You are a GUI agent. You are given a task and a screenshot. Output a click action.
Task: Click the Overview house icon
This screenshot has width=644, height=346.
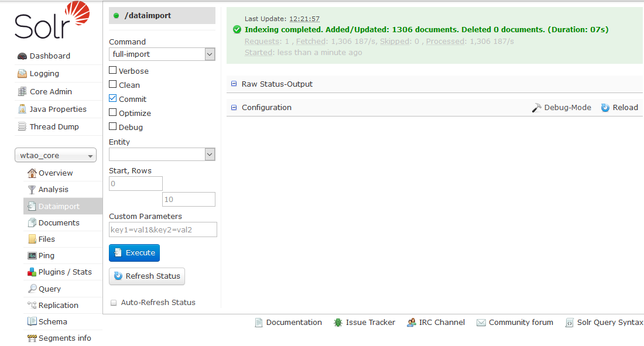32,173
